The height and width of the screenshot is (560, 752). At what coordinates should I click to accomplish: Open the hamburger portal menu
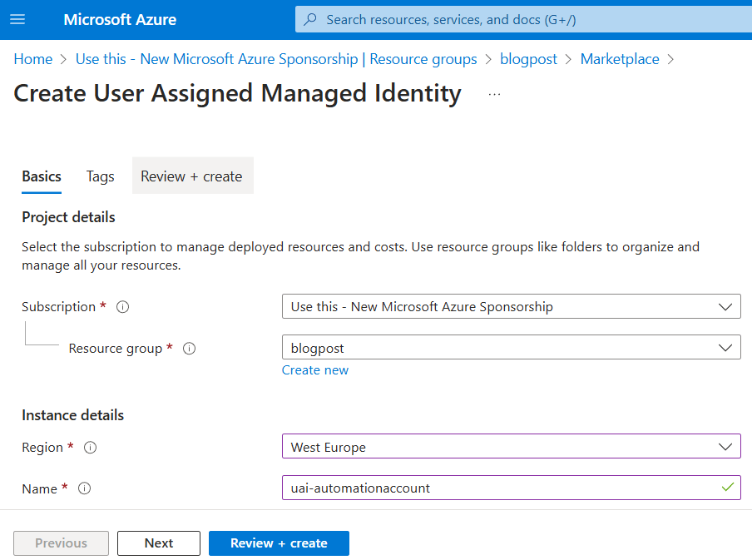pos(17,19)
